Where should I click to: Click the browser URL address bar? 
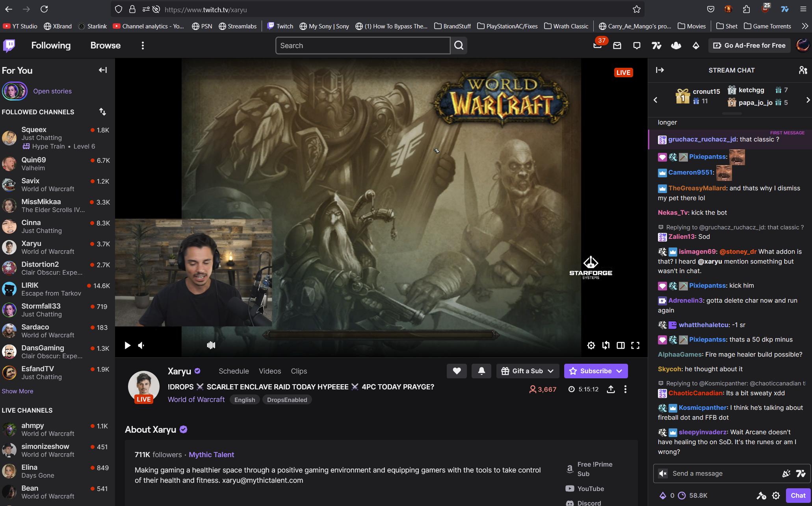pos(378,9)
